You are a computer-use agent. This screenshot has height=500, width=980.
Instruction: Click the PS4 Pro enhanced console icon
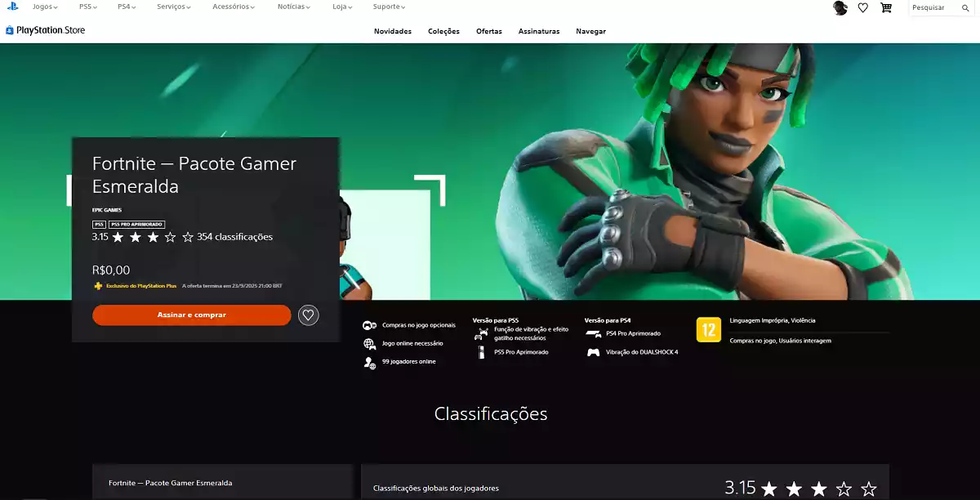click(594, 333)
